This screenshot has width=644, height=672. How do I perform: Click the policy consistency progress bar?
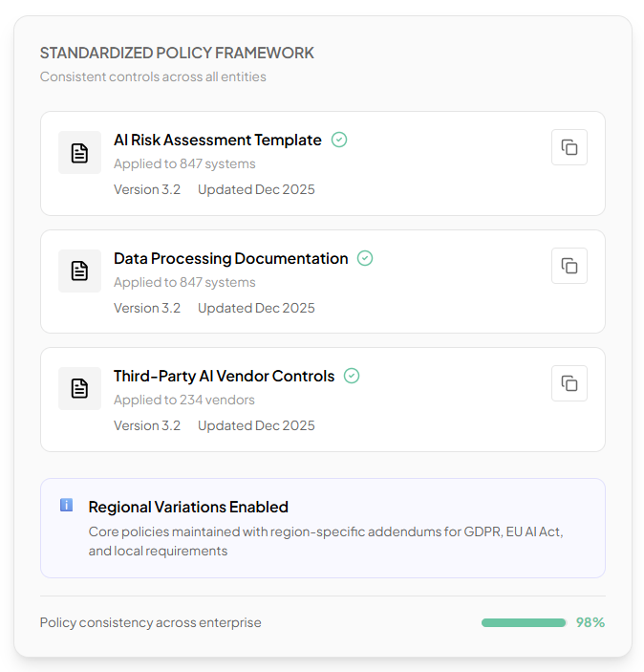pos(524,622)
